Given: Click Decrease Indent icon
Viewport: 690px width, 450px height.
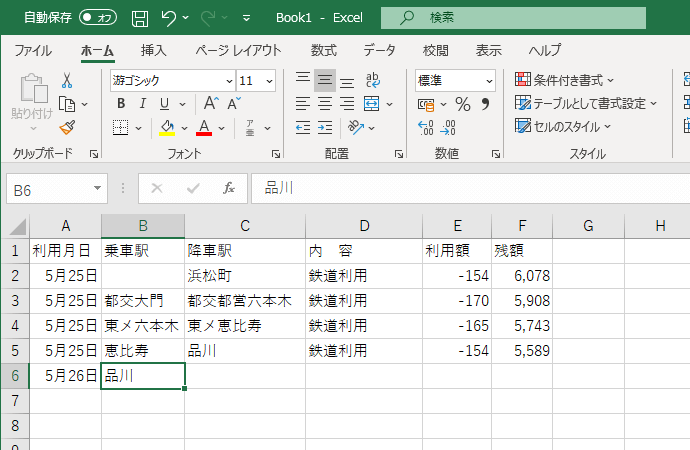Looking at the screenshot, I should 303,128.
